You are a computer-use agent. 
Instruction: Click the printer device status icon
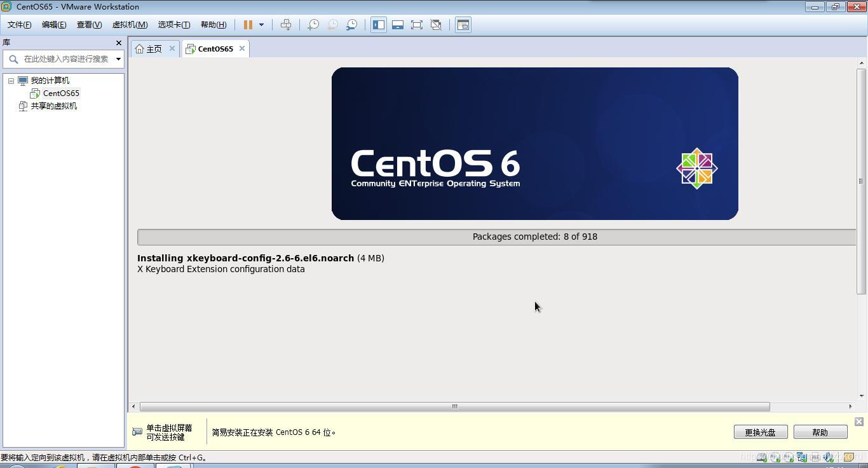[x=815, y=457]
